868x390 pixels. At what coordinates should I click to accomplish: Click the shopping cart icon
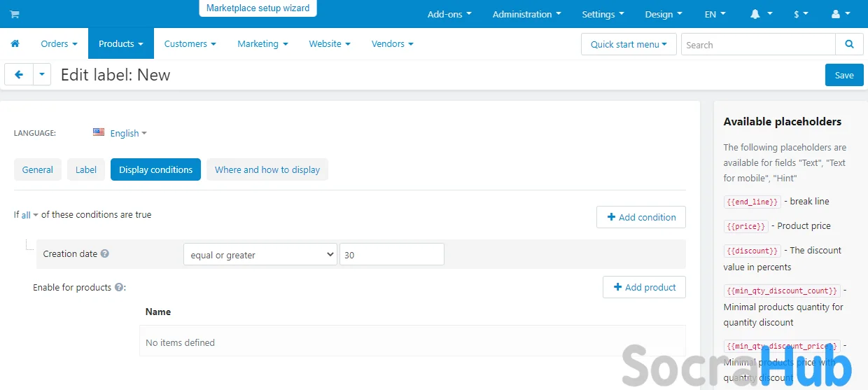pos(15,14)
